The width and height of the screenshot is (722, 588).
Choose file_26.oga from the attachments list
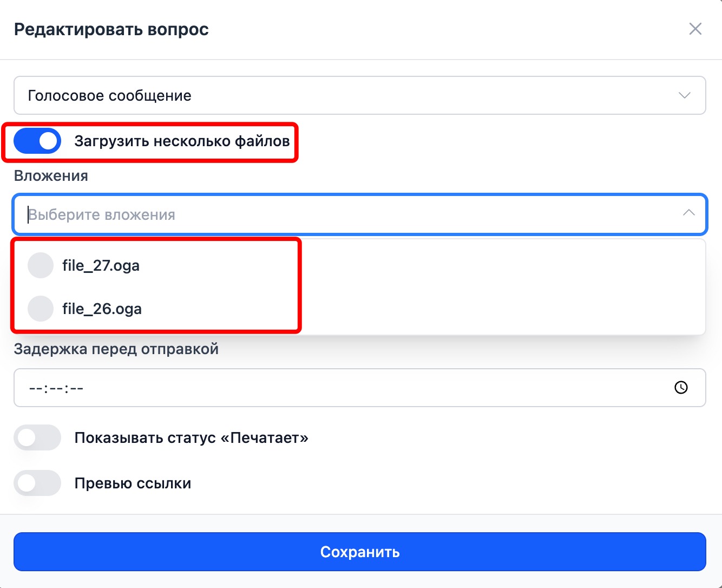tap(102, 309)
